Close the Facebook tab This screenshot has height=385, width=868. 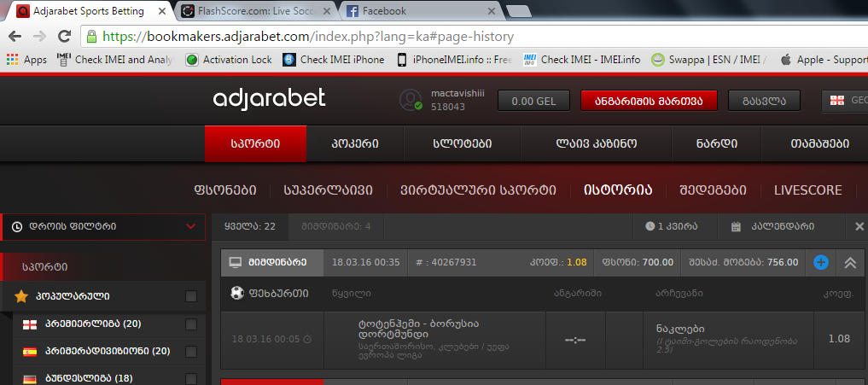pos(491,11)
